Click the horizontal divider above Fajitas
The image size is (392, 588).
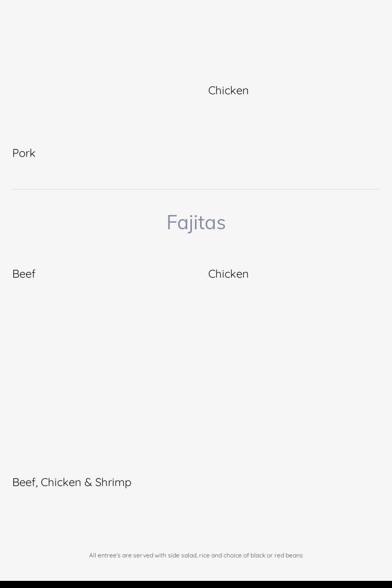click(x=196, y=190)
